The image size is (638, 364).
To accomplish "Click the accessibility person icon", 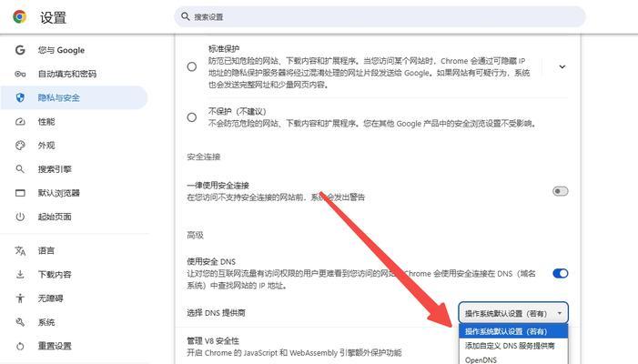I will click(x=20, y=298).
